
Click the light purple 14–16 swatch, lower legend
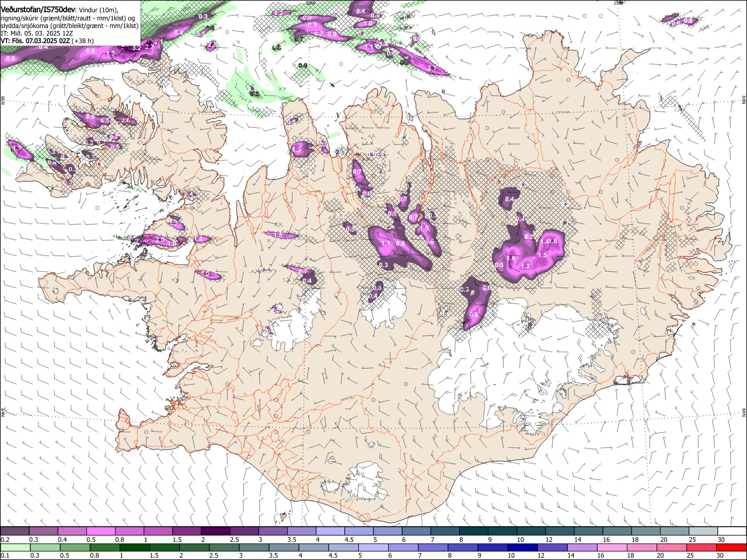coord(582,547)
